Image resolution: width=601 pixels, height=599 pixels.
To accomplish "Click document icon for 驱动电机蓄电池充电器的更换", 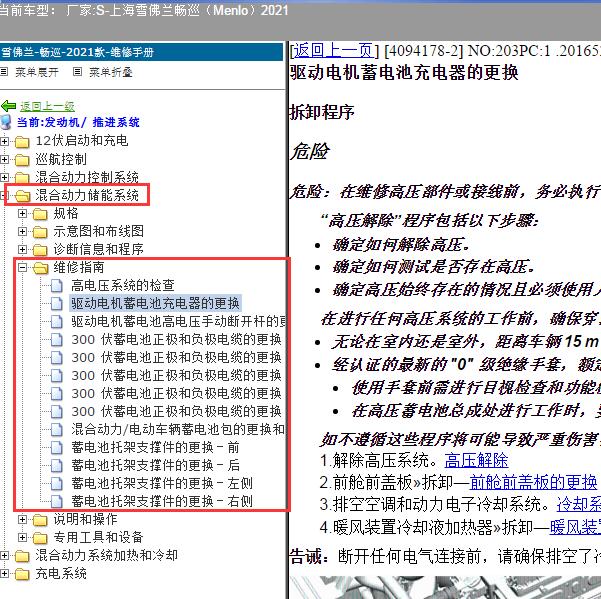I will click(57, 304).
